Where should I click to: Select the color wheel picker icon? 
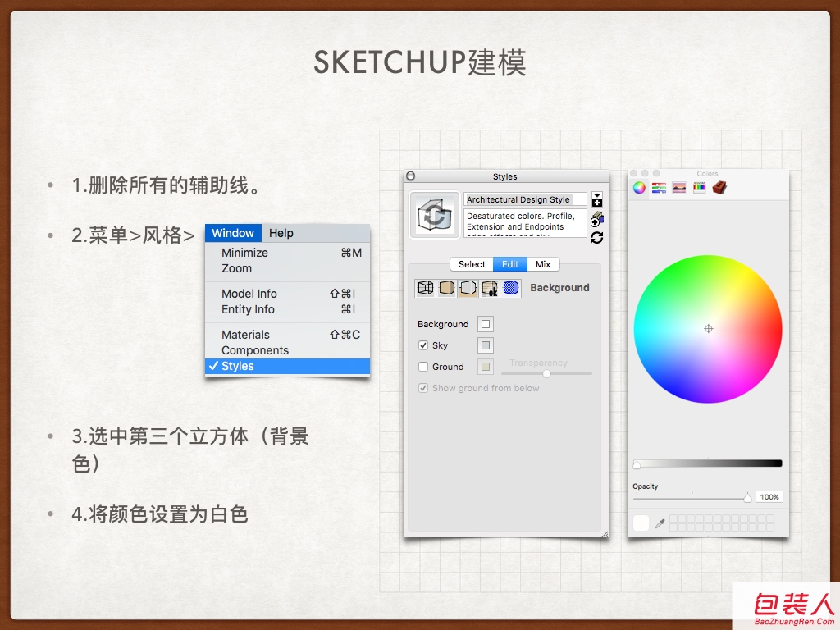pos(639,188)
